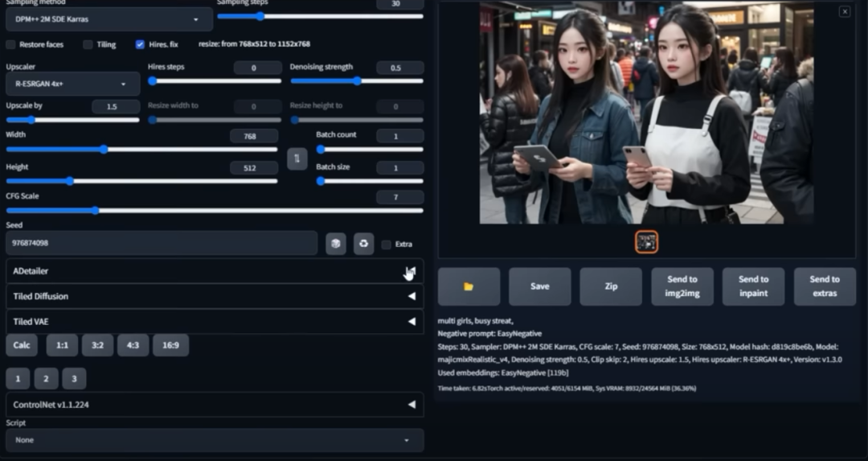This screenshot has width=868, height=461.
Task: Adjust the Upscale by slider
Action: [72, 120]
